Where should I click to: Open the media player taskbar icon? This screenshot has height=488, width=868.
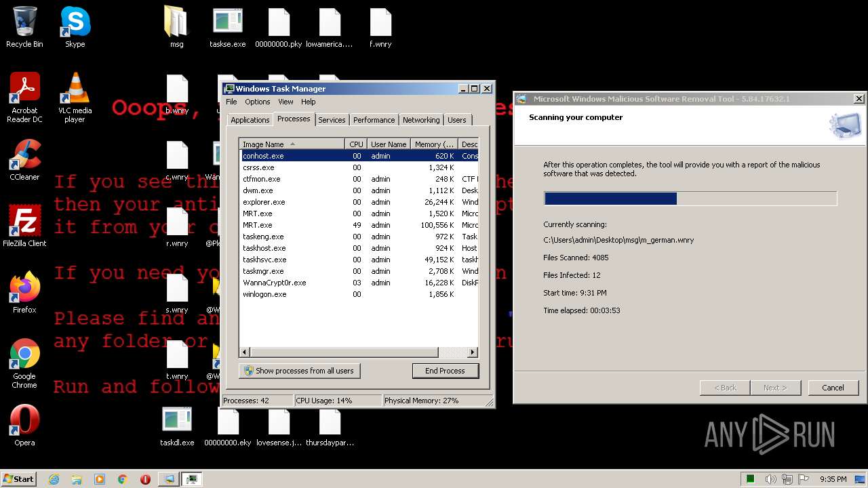(x=100, y=479)
